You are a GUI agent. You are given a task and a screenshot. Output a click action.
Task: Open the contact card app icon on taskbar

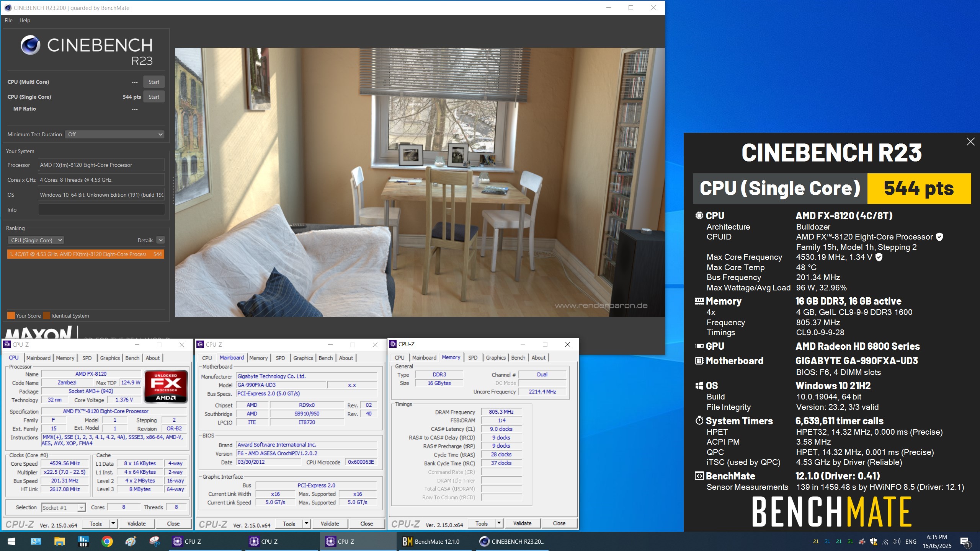[36, 541]
